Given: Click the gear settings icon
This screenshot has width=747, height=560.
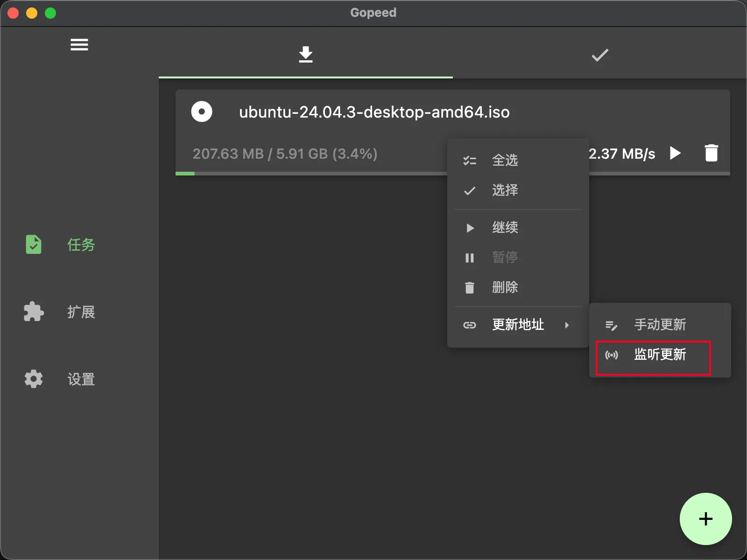Looking at the screenshot, I should [x=34, y=379].
